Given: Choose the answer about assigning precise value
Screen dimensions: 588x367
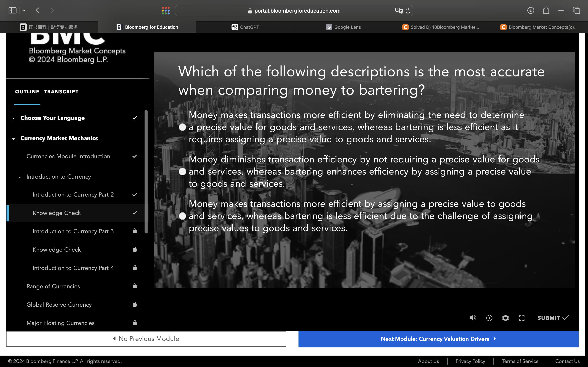Looking at the screenshot, I should (183, 216).
